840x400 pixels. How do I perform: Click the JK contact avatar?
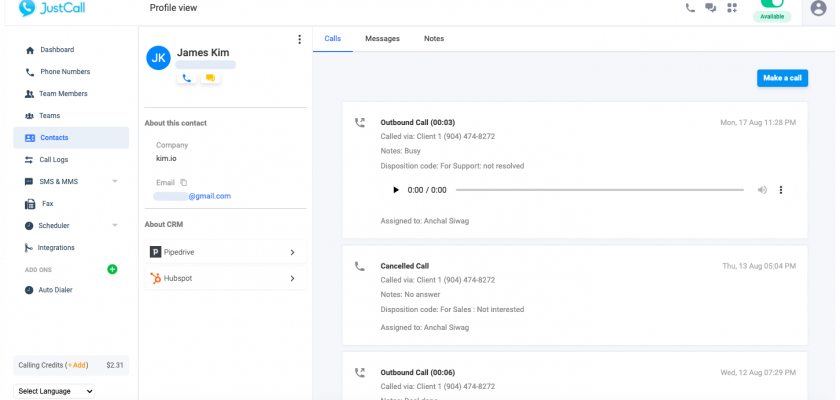click(159, 58)
